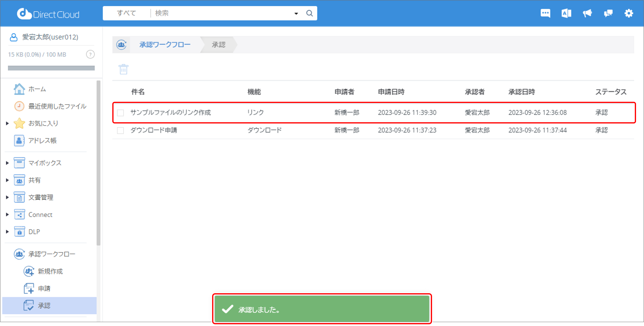Expand the Connect tree node
The image size is (644, 326).
tap(7, 215)
